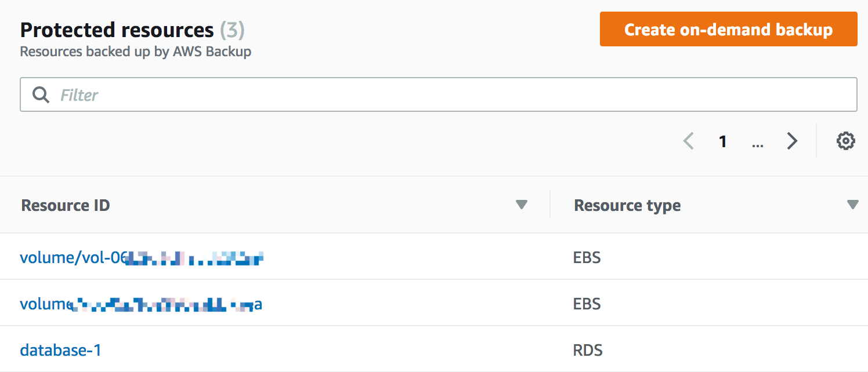The image size is (868, 372).
Task: Focus the Filter search field
Action: tap(438, 94)
